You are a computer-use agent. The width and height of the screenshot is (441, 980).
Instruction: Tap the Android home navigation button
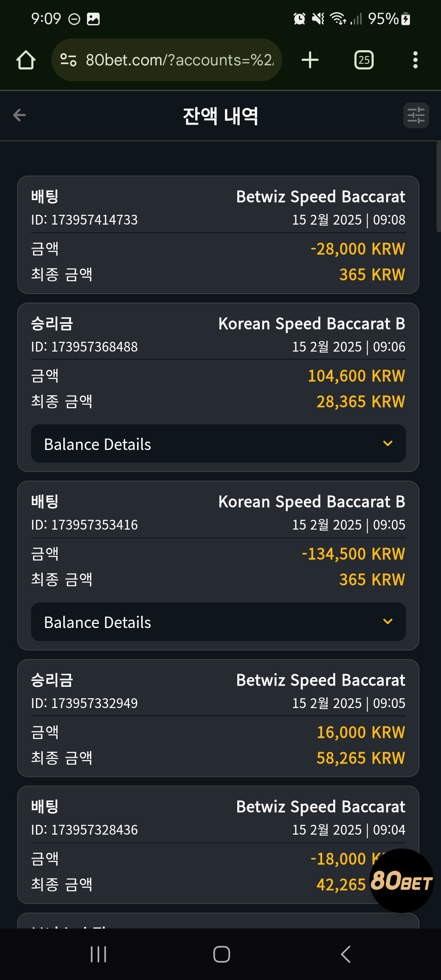point(221,954)
